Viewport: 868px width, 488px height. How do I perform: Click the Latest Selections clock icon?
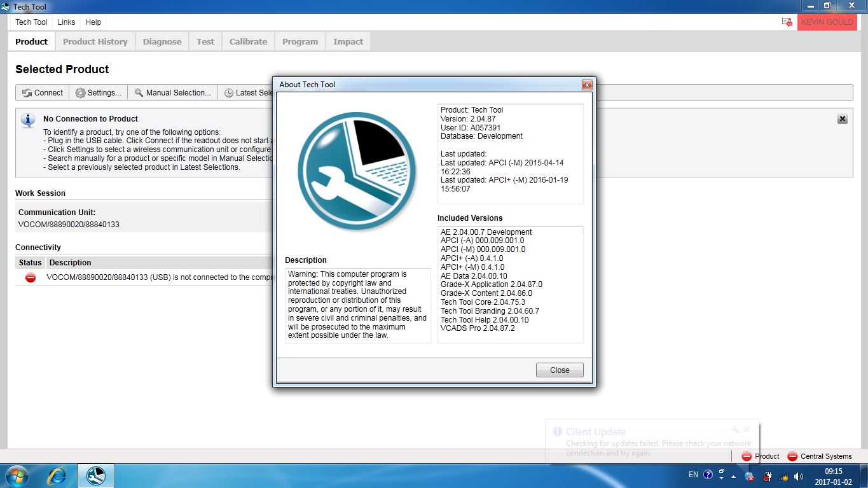tap(229, 93)
